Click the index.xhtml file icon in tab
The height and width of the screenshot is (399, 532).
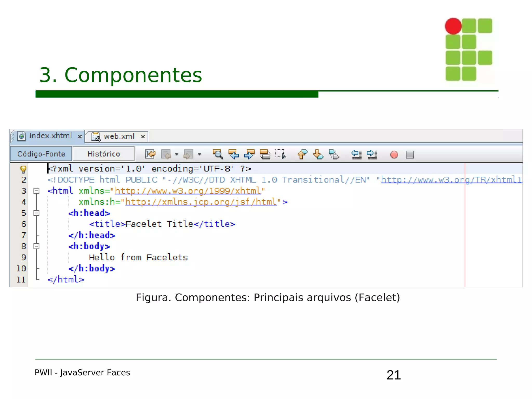tap(22, 136)
